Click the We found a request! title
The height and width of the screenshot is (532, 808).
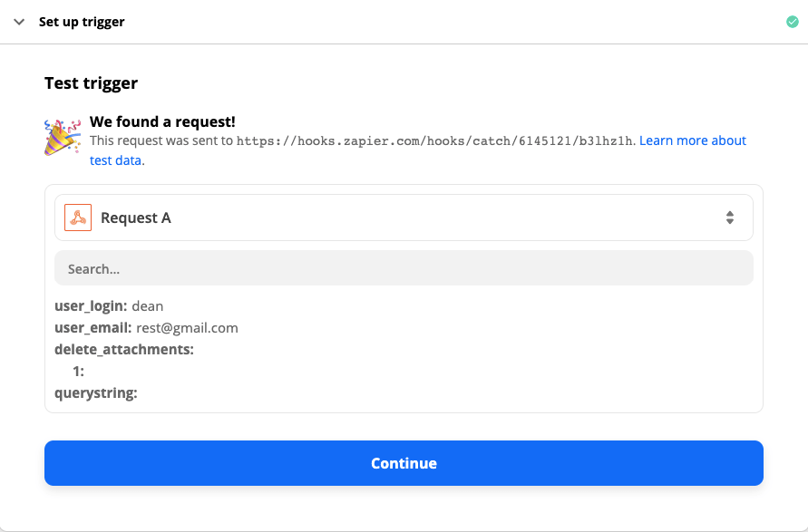pos(162,122)
